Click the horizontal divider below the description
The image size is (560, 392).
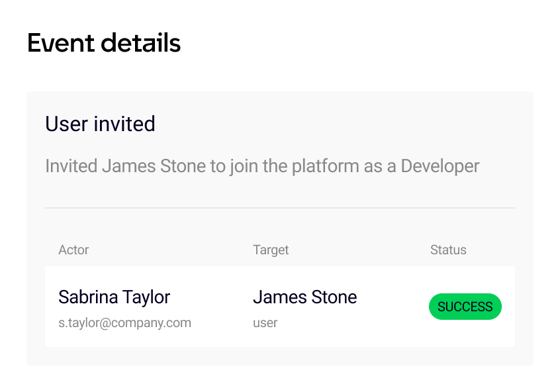click(x=280, y=208)
